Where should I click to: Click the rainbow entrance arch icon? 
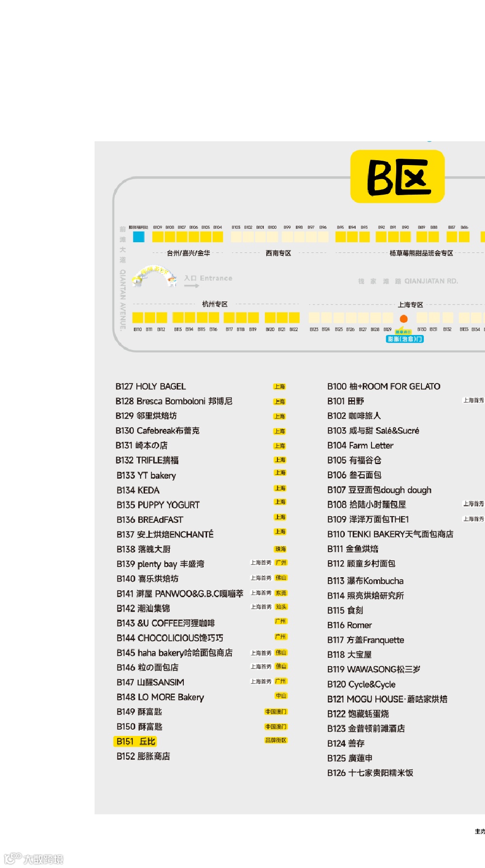tap(155, 276)
